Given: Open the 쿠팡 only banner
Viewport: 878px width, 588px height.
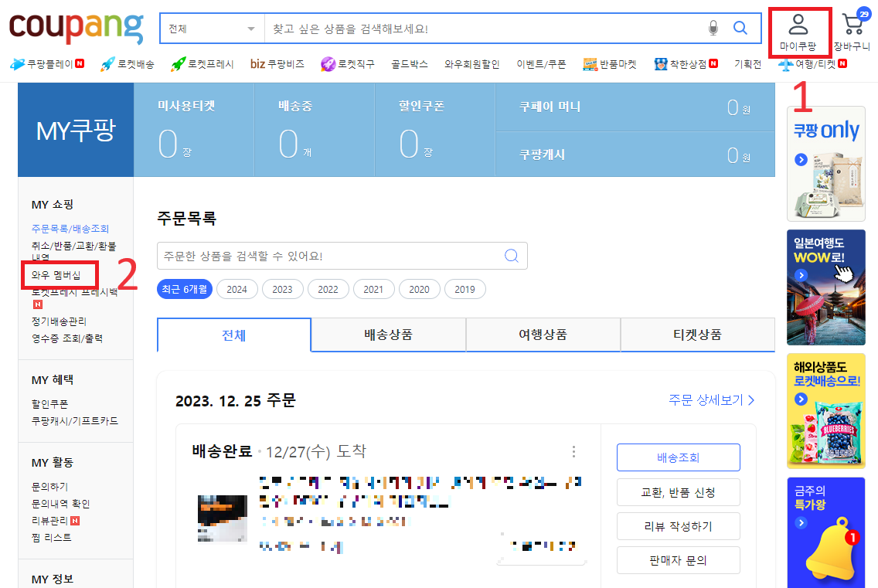Looking at the screenshot, I should pyautogui.click(x=826, y=164).
